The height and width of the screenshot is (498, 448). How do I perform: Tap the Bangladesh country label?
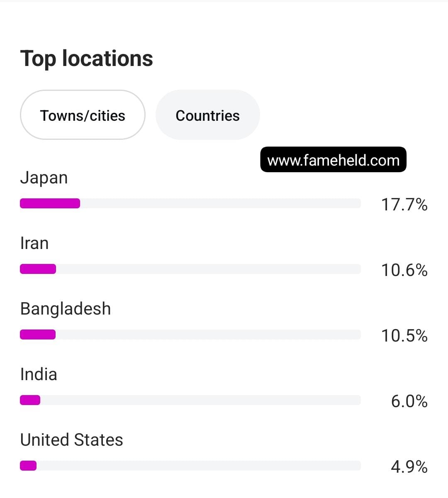(66, 309)
